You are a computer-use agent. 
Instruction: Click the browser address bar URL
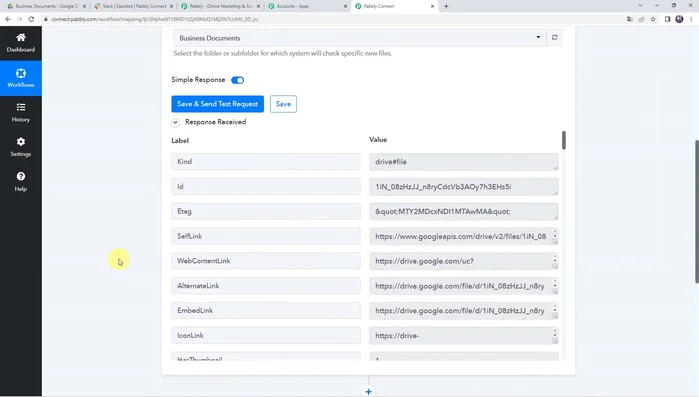[155, 19]
